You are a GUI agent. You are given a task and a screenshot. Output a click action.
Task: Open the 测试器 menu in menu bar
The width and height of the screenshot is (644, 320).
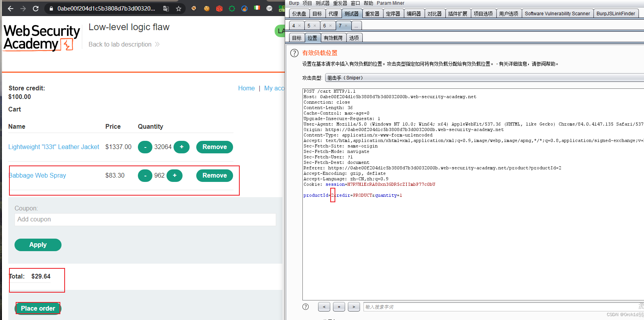(x=322, y=3)
